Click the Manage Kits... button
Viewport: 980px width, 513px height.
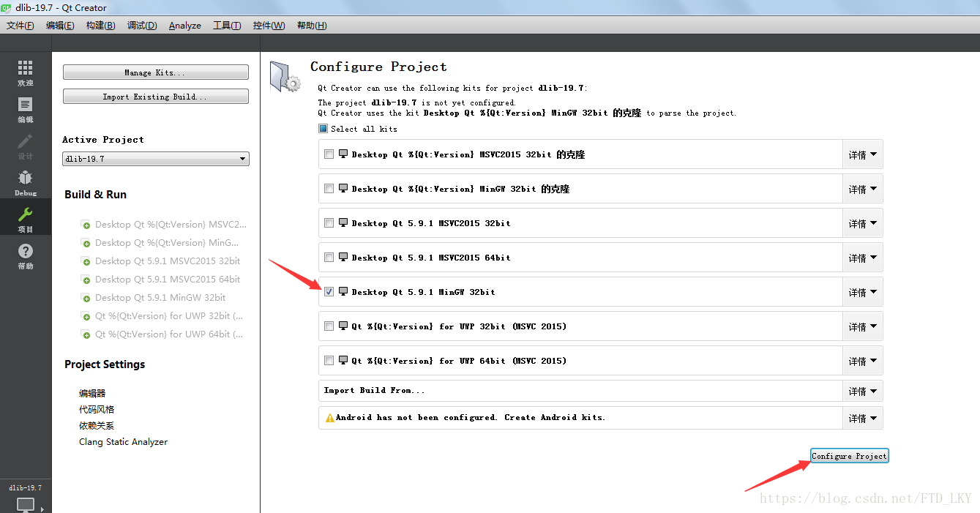156,72
